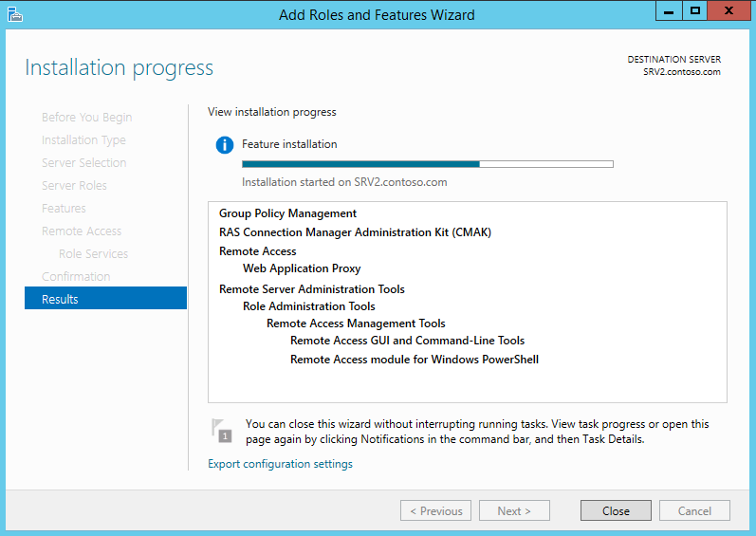Image resolution: width=756 pixels, height=536 pixels.
Task: Select the Role Services step
Action: tap(94, 253)
